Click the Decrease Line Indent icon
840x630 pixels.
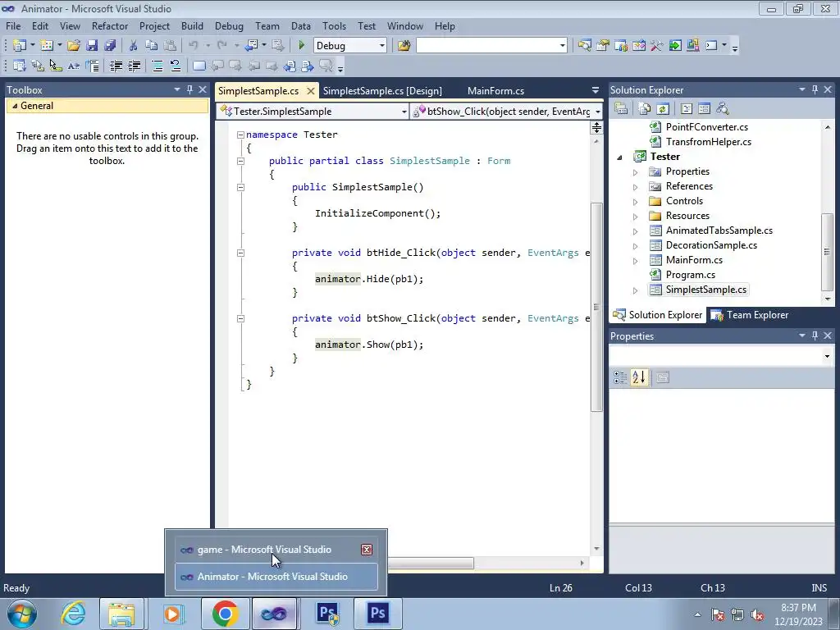[x=116, y=66]
